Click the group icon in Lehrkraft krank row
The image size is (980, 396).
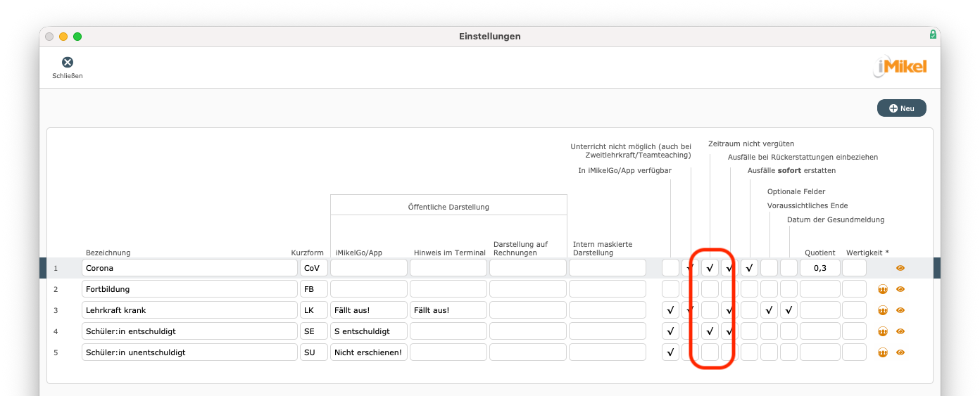(x=883, y=310)
